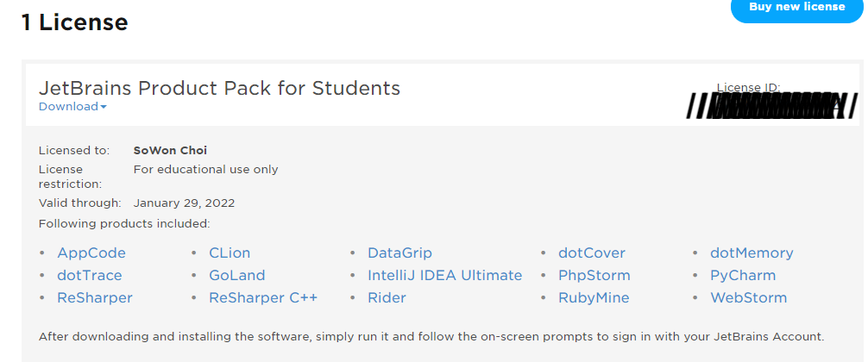Select the WebStorm link

(748, 298)
